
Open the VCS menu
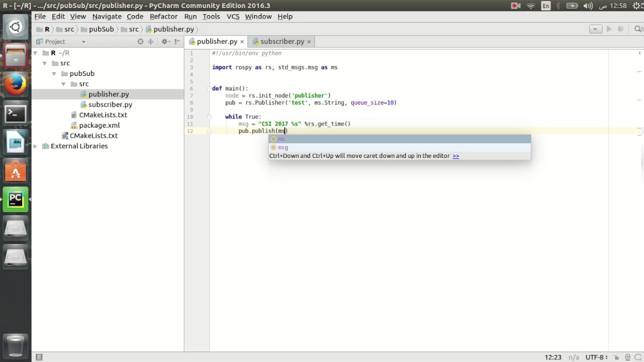[233, 17]
